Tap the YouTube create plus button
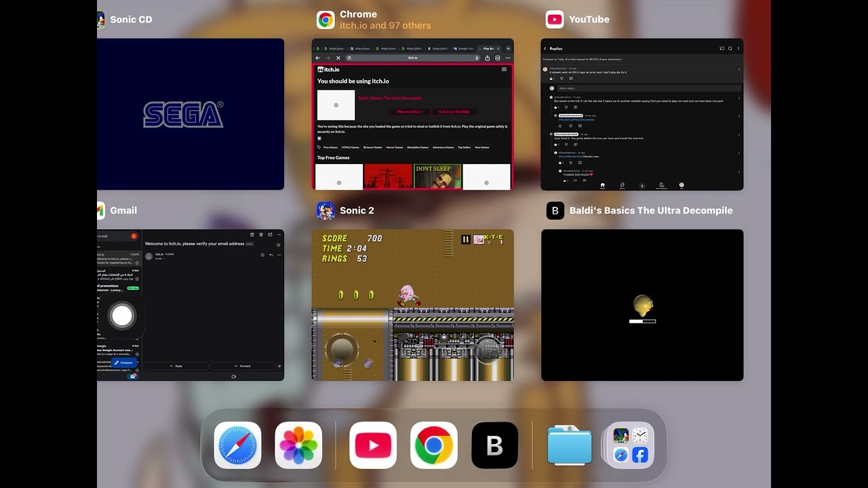The height and width of the screenshot is (488, 868). (642, 186)
